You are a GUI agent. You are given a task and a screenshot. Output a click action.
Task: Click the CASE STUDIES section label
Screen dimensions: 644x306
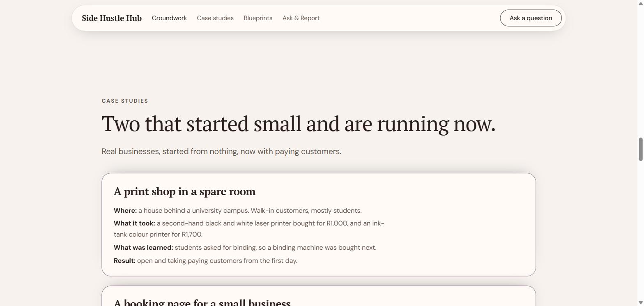125,101
